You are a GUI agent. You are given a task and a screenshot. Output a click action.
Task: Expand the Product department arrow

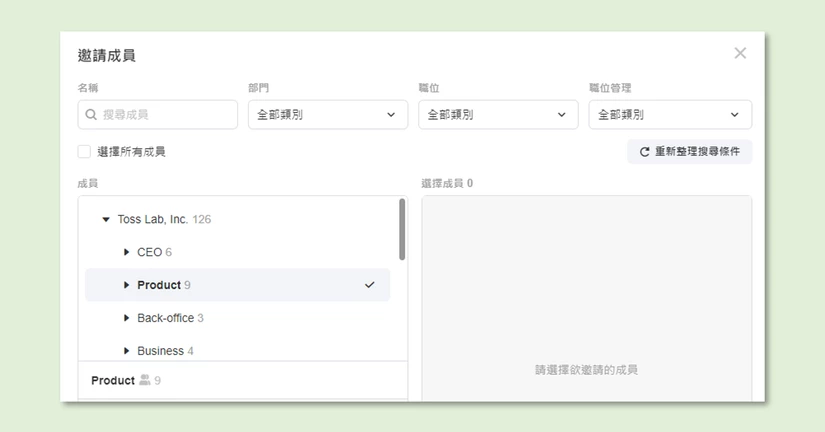pyautogui.click(x=126, y=285)
